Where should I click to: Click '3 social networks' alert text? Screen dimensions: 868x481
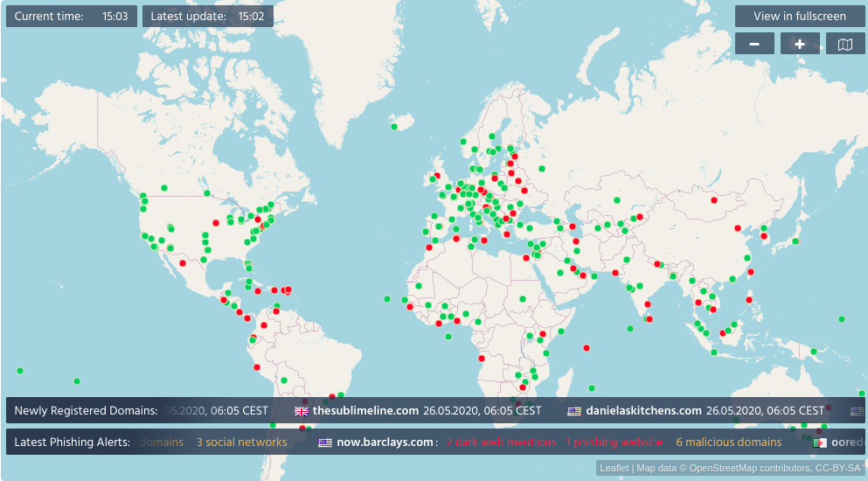click(x=242, y=443)
